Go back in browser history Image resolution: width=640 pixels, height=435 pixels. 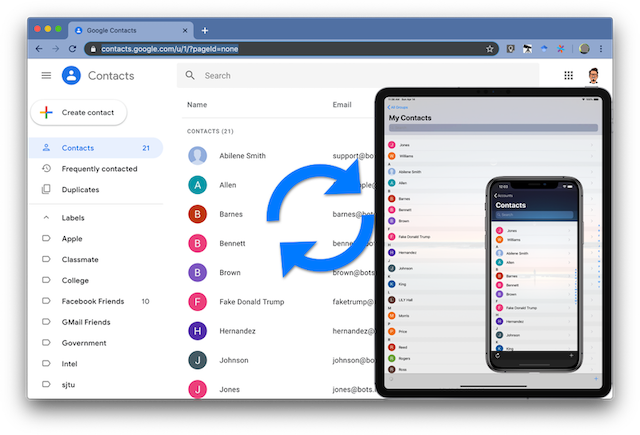(x=39, y=49)
